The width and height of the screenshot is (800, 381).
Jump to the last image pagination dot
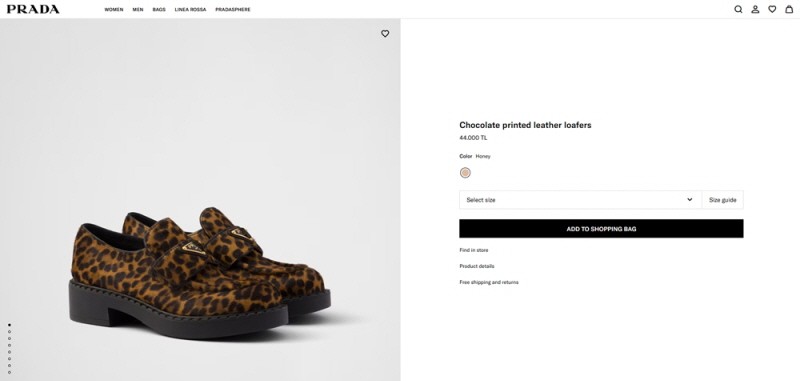pyautogui.click(x=10, y=372)
